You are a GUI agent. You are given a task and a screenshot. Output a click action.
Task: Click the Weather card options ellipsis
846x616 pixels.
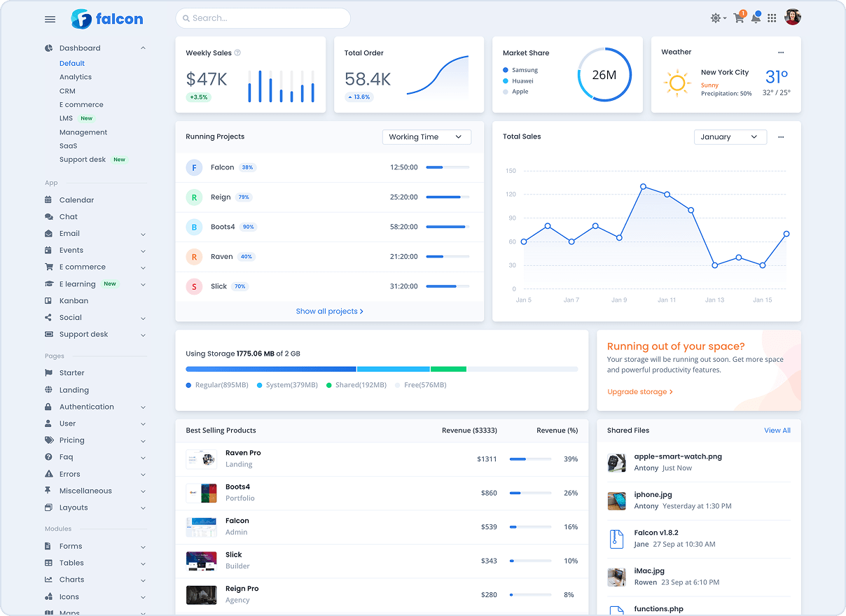(781, 52)
